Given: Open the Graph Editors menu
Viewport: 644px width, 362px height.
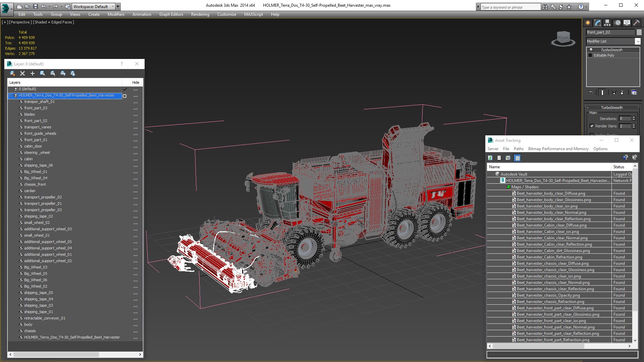Looking at the screenshot, I should pyautogui.click(x=171, y=14).
